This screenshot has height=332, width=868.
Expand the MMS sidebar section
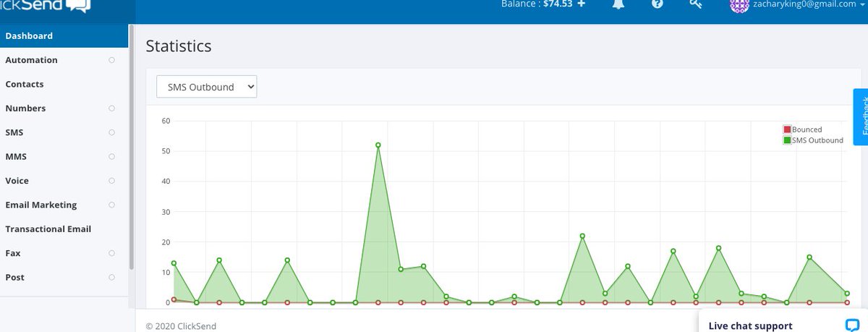[x=111, y=156]
